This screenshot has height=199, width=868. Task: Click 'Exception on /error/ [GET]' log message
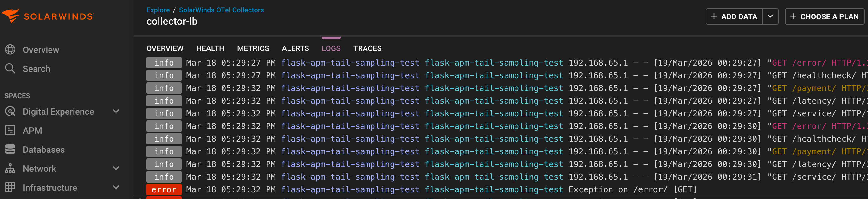tap(632, 189)
